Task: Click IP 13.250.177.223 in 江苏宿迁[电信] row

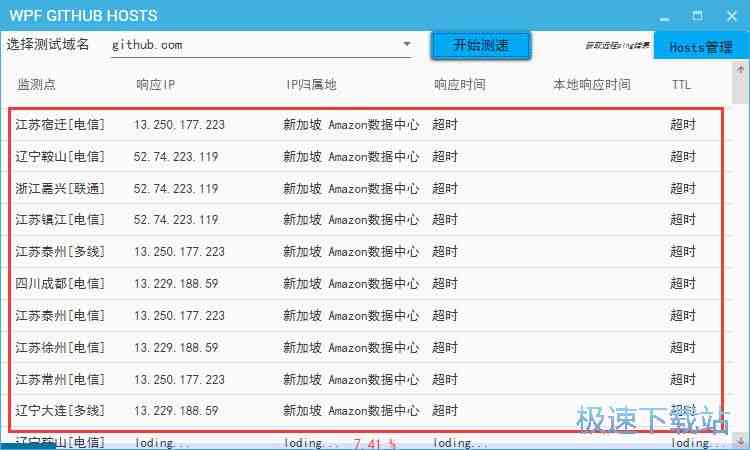Action: [179, 125]
